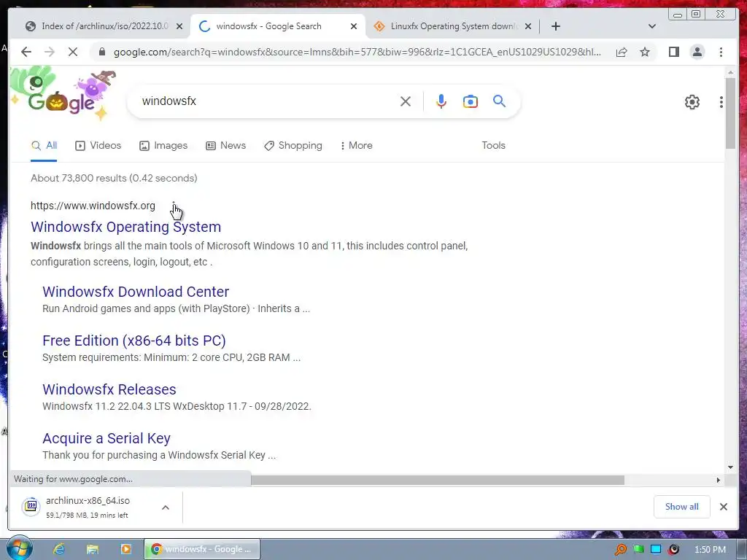
Task: Expand the More search filters menu
Action: (356, 145)
